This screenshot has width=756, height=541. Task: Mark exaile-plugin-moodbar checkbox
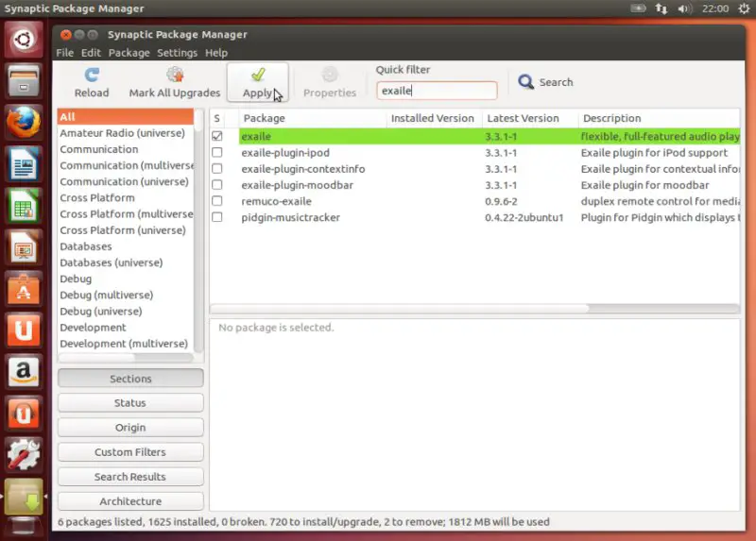point(217,185)
